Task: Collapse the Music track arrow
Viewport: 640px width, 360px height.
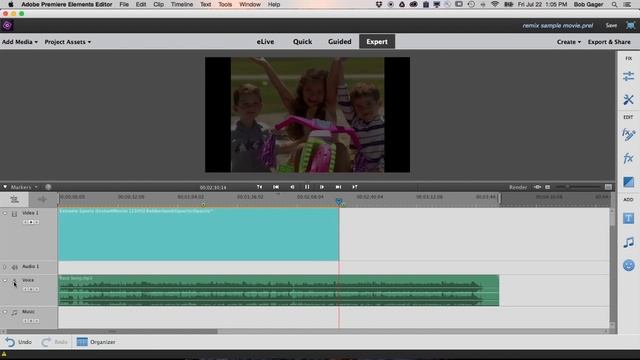Action: click(5, 312)
